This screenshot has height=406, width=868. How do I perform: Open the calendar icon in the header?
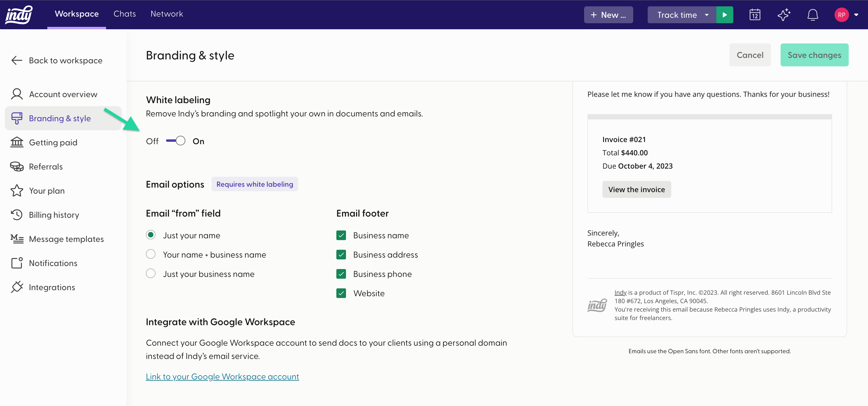pyautogui.click(x=755, y=15)
